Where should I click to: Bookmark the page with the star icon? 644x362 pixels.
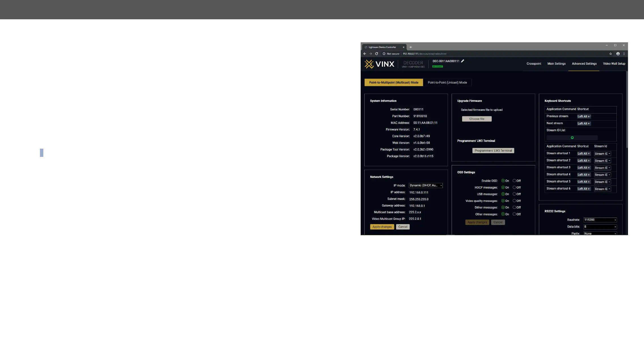tap(611, 54)
